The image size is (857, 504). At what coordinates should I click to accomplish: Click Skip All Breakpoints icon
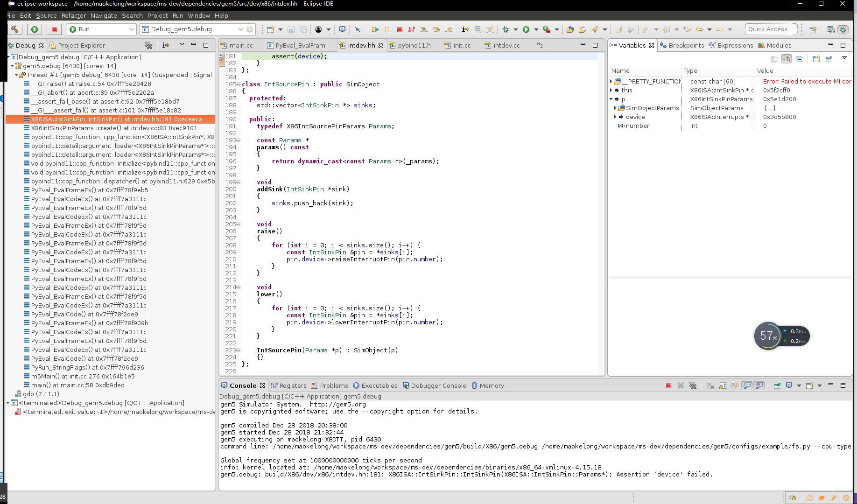click(x=358, y=29)
